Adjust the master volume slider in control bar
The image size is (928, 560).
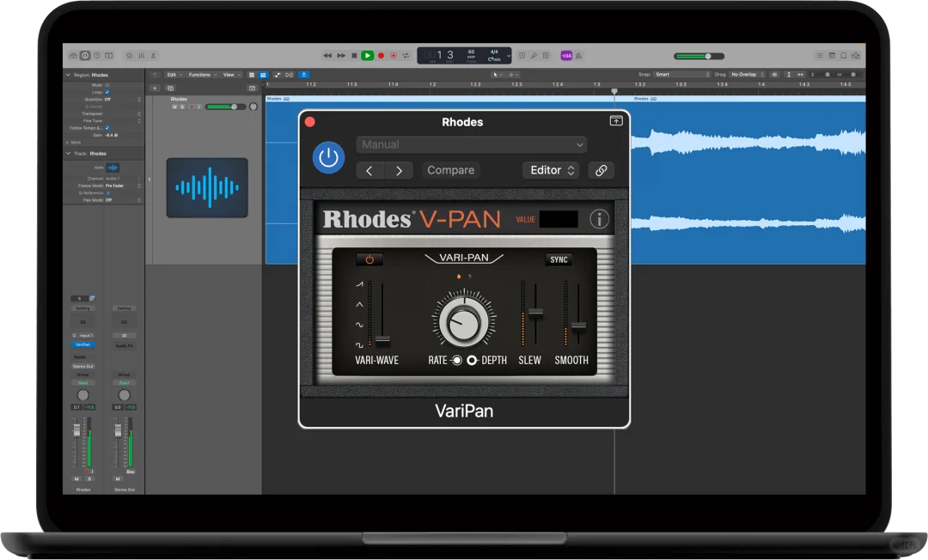(x=699, y=56)
